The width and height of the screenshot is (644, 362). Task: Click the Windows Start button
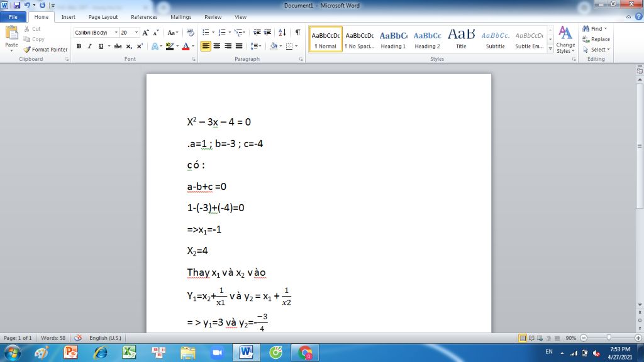point(13,353)
